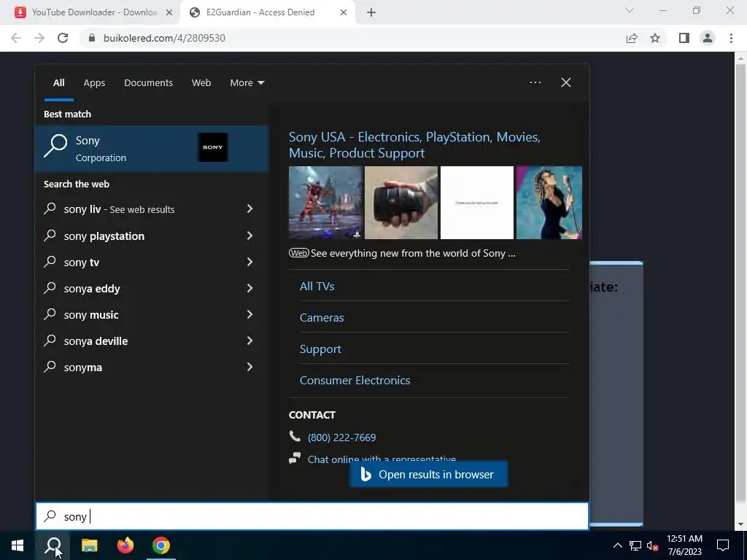Expand sonya deville suggestion arrow
This screenshot has height=560, width=747.
click(x=249, y=341)
